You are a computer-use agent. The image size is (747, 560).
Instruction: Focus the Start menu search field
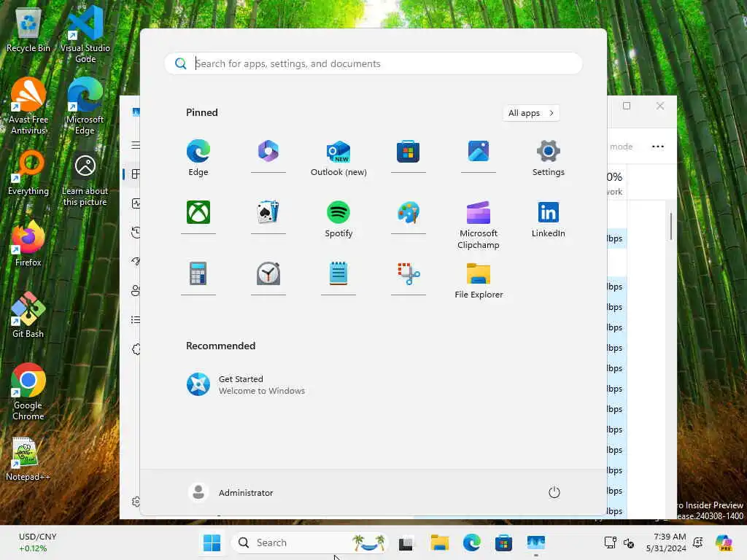tap(373, 63)
